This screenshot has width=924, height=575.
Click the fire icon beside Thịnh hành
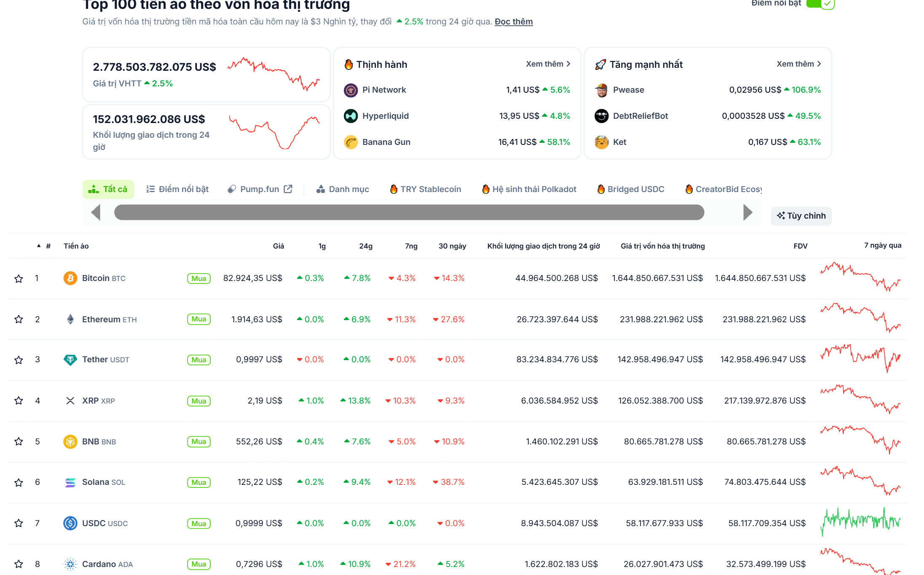coord(348,64)
